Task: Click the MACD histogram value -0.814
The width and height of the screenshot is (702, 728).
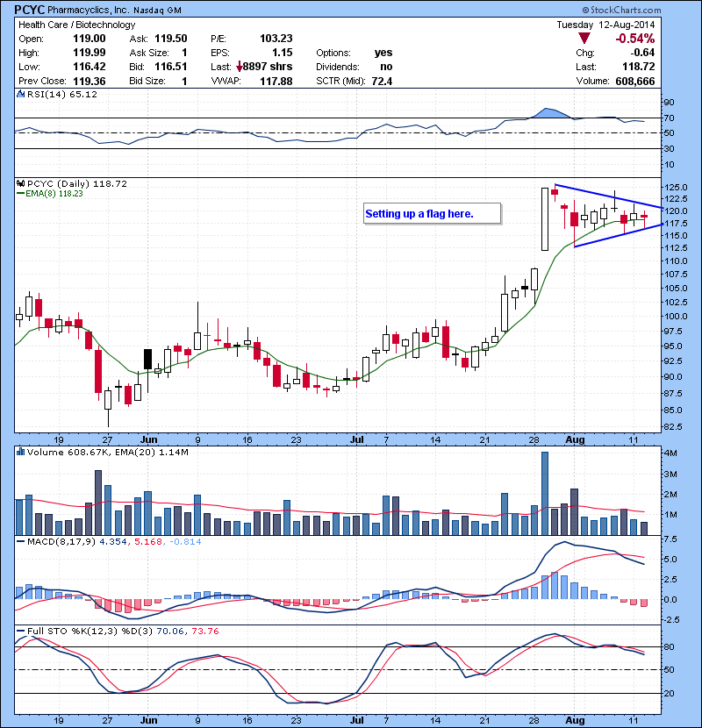Action: (x=185, y=541)
